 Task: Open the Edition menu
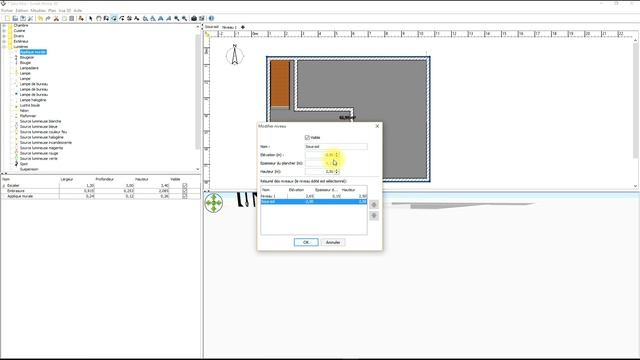click(22, 10)
